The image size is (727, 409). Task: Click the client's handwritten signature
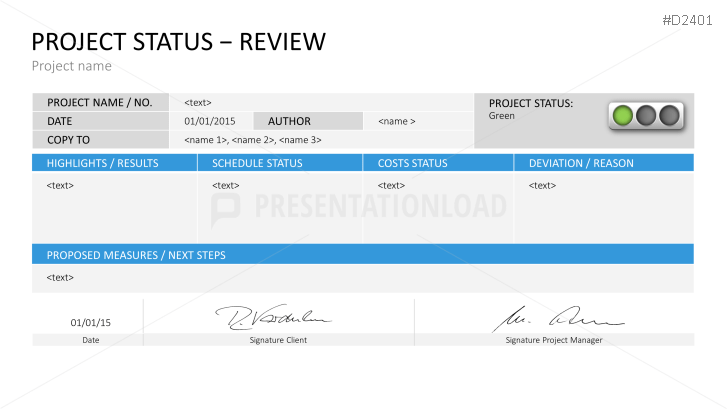tap(273, 318)
